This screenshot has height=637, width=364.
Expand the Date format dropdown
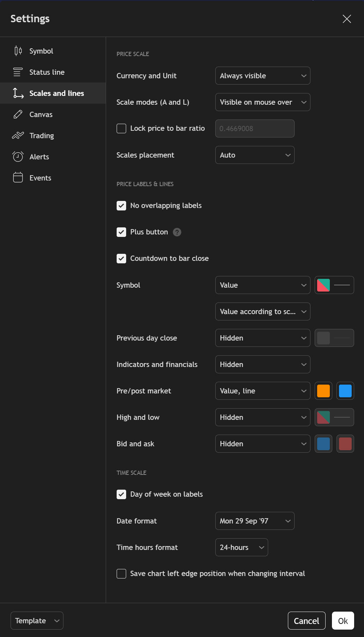pyautogui.click(x=255, y=521)
